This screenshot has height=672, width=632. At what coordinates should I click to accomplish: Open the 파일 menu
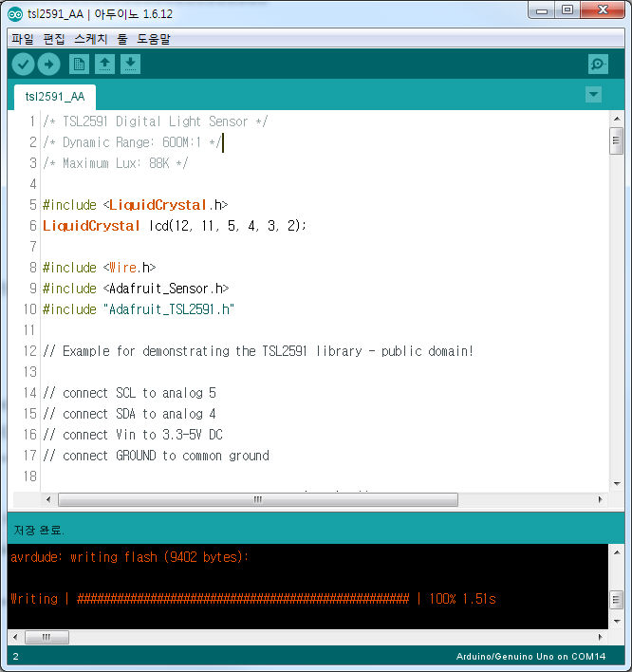pyautogui.click(x=23, y=39)
